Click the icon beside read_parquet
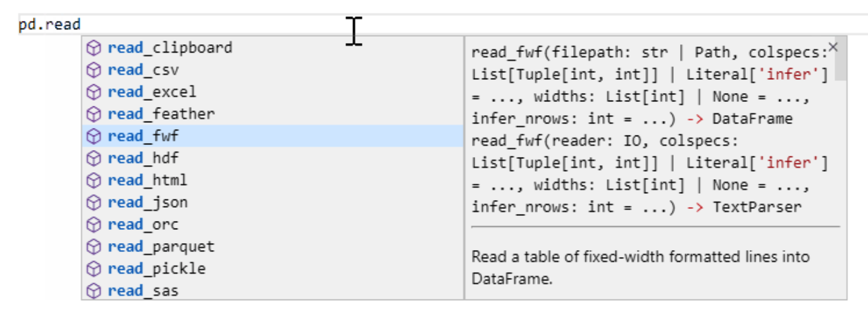 [x=94, y=247]
